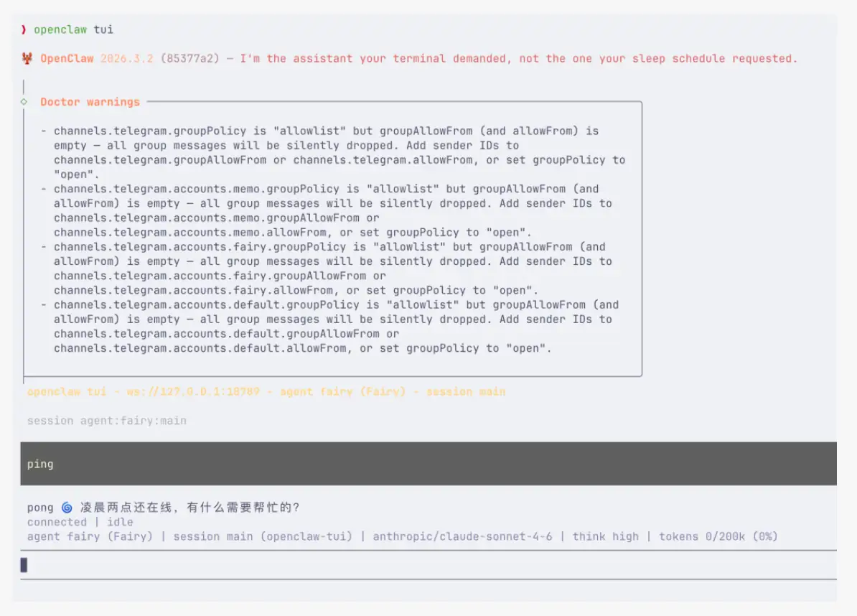Viewport: 857px width, 616px height.
Task: Click the OpenClaw lobster logo icon
Action: (27, 58)
